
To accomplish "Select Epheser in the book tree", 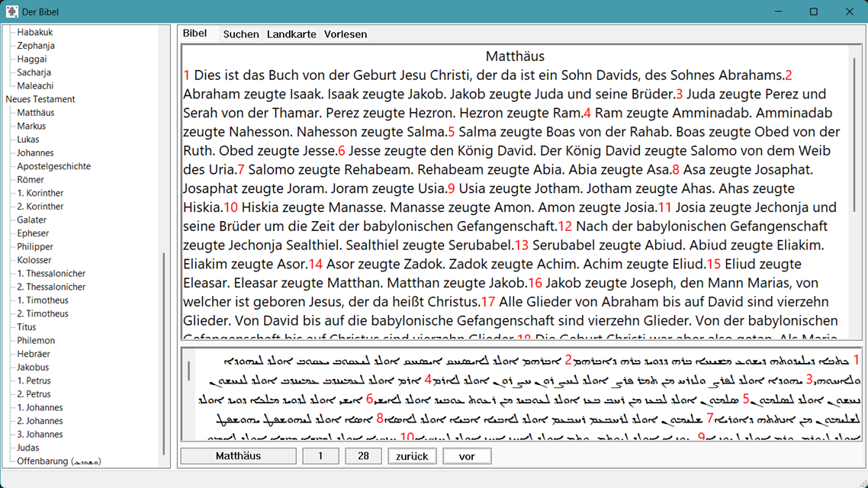I will tap(33, 233).
